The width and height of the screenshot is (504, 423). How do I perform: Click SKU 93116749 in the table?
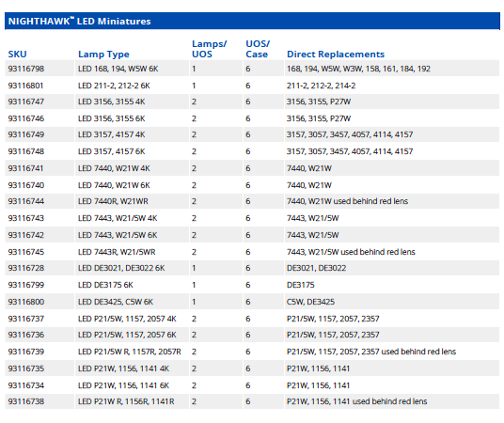click(x=26, y=134)
